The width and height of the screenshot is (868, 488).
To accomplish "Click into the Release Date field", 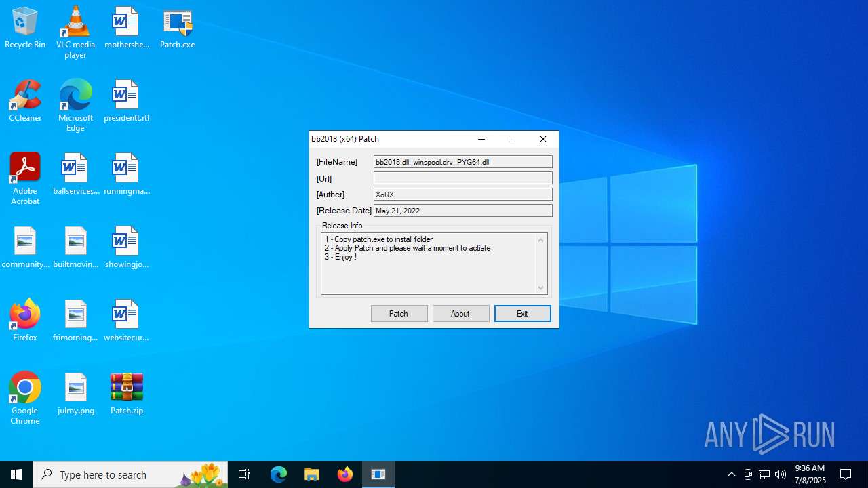I will coord(462,211).
